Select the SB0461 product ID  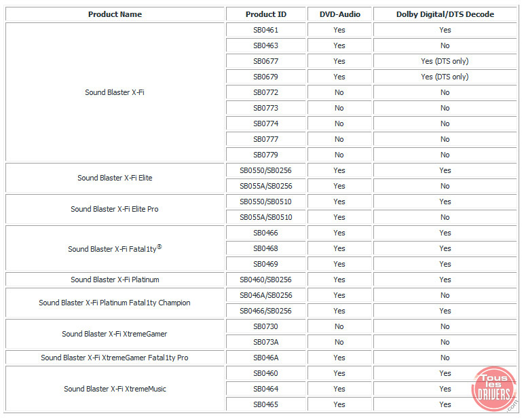265,30
